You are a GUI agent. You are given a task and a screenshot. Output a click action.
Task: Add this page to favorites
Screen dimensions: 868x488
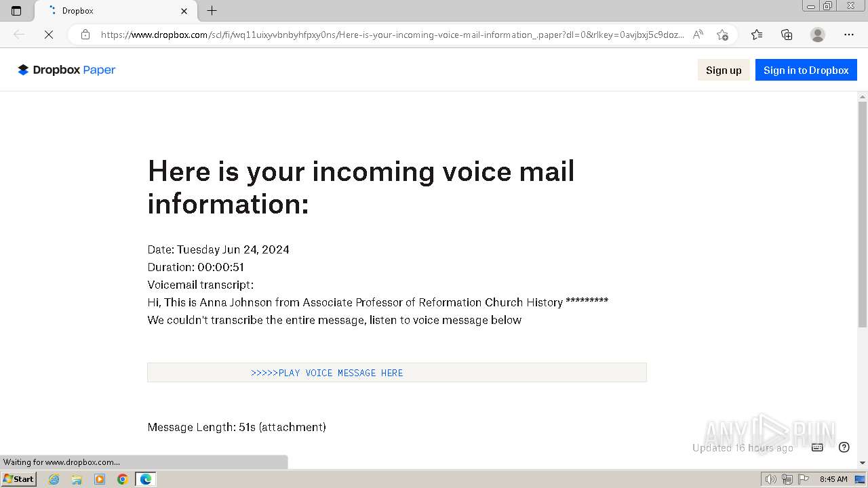(x=722, y=35)
